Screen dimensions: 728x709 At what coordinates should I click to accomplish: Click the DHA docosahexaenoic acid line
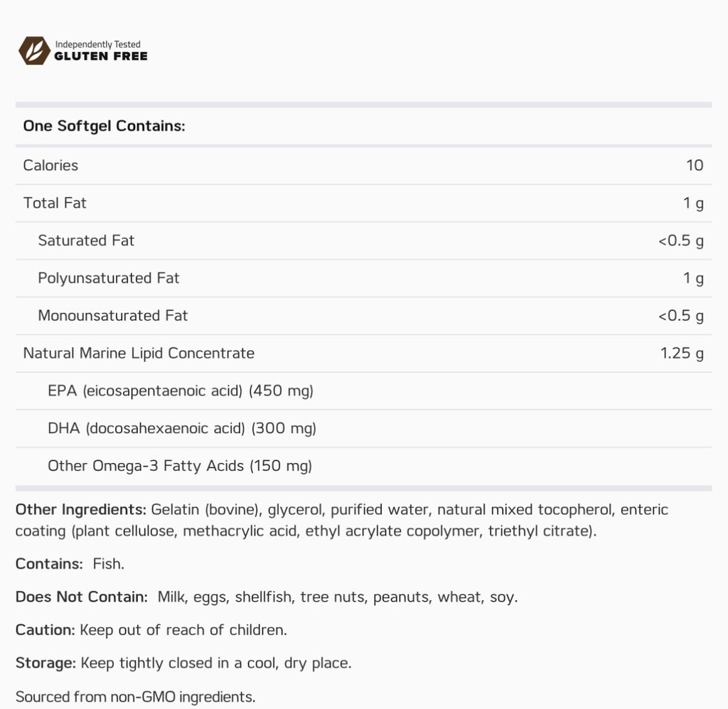[x=182, y=429]
